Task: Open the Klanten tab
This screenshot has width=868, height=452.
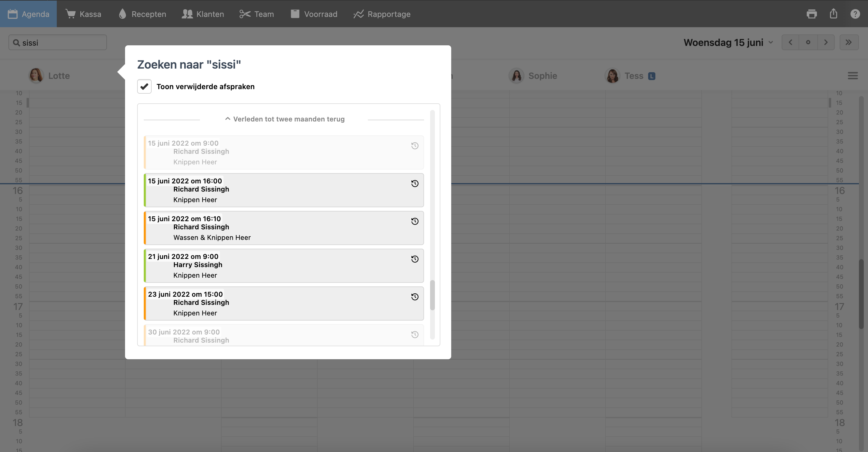Action: (203, 14)
